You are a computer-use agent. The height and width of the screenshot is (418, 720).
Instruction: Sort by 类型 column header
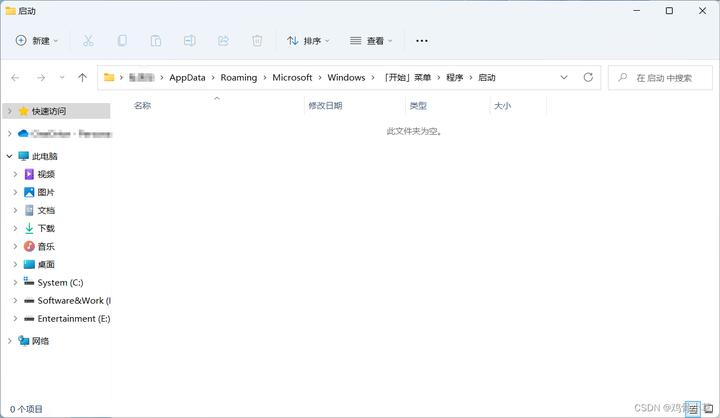(418, 106)
